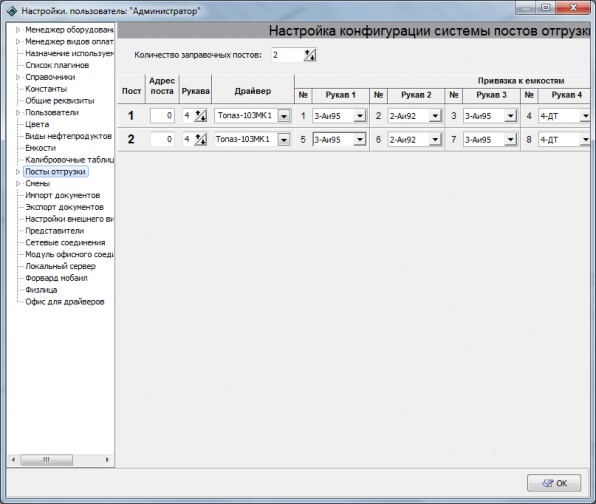The image size is (596, 504).
Task: Click the stepper arrows for fueling posts count
Action: [x=310, y=55]
